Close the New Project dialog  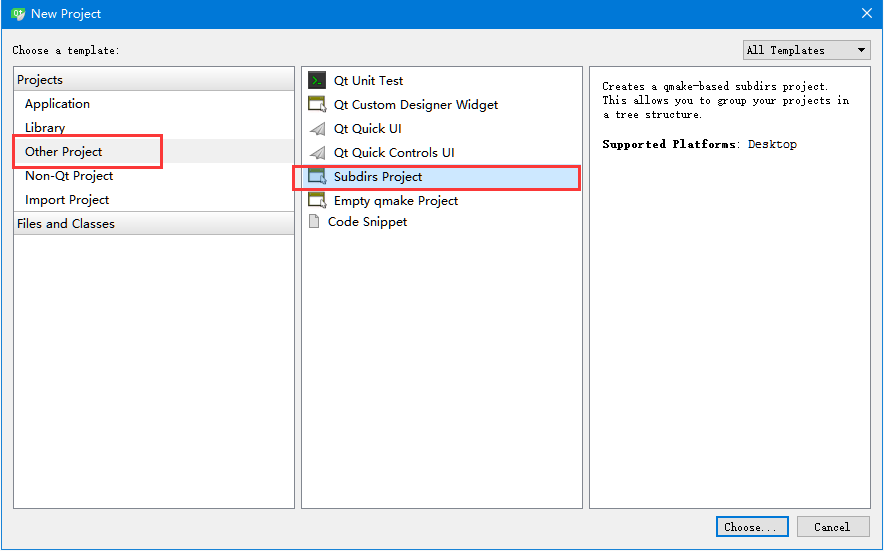(867, 14)
